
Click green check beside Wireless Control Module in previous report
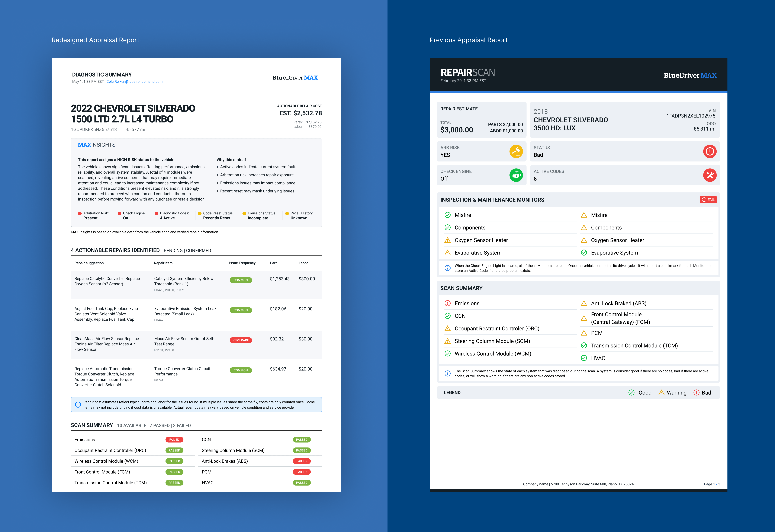coord(448,354)
